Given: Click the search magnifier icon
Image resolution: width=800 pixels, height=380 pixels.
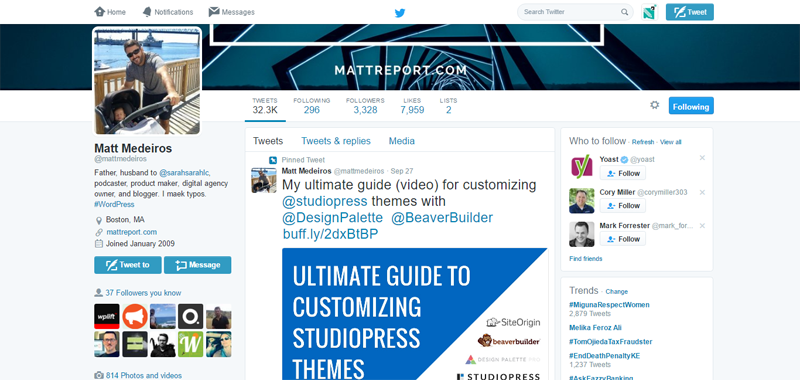Looking at the screenshot, I should 624,12.
